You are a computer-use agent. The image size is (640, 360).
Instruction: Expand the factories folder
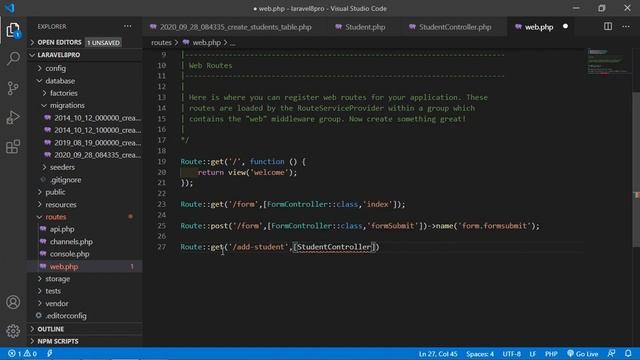(63, 93)
